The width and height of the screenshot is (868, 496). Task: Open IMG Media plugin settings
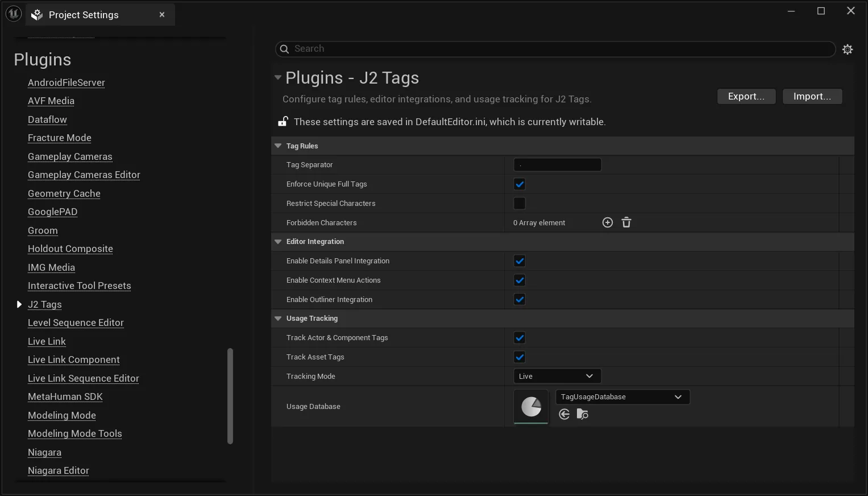tap(51, 267)
